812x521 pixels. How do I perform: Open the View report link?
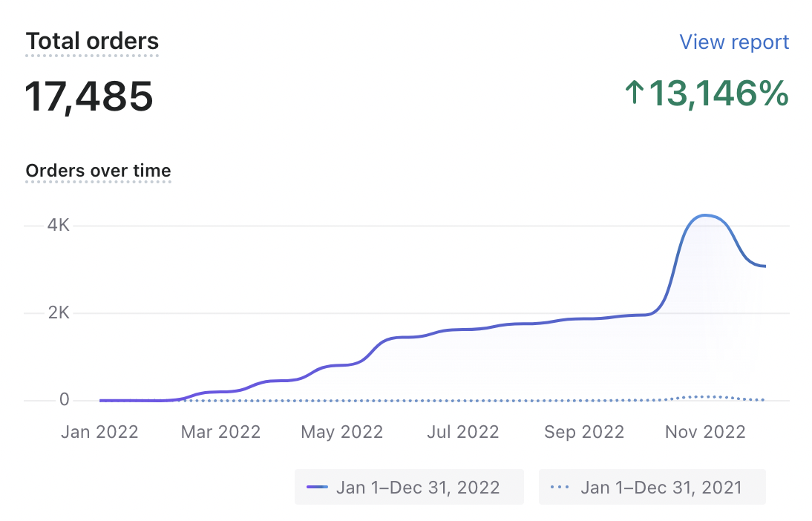pyautogui.click(x=734, y=42)
